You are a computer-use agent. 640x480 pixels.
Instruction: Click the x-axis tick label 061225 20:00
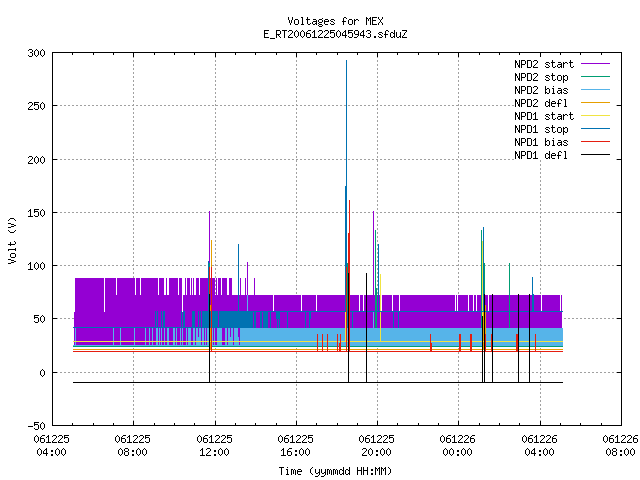pyautogui.click(x=377, y=446)
